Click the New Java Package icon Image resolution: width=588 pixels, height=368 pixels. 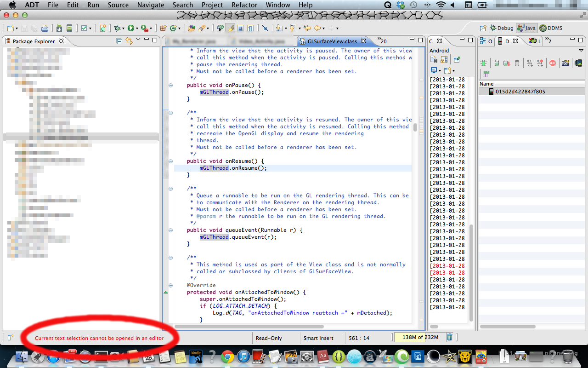(x=163, y=28)
